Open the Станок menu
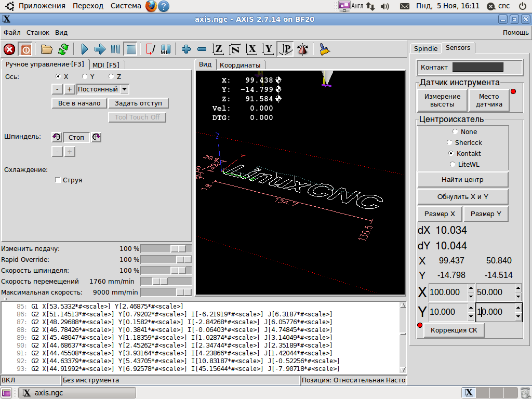The width and height of the screenshot is (532, 399). tap(38, 32)
